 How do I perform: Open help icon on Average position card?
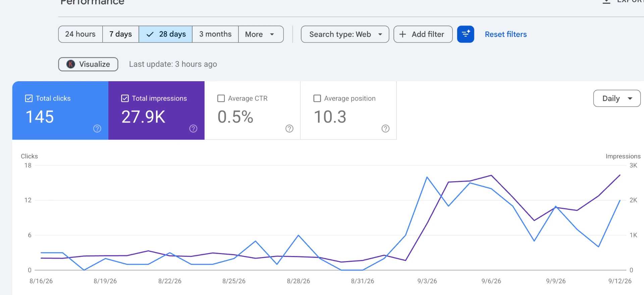pos(386,129)
